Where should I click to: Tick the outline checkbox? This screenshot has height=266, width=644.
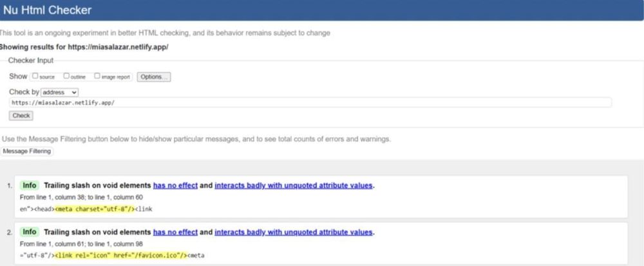66,76
